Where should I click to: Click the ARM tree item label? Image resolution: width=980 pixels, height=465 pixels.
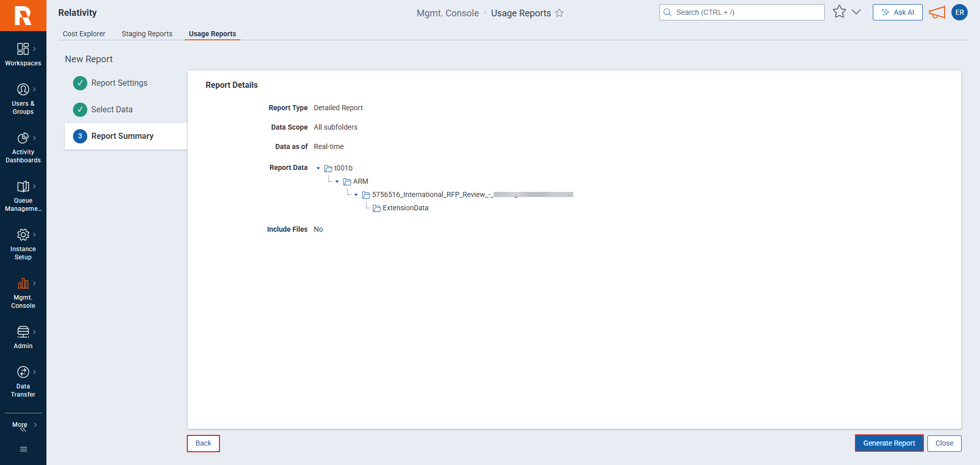[x=361, y=182]
